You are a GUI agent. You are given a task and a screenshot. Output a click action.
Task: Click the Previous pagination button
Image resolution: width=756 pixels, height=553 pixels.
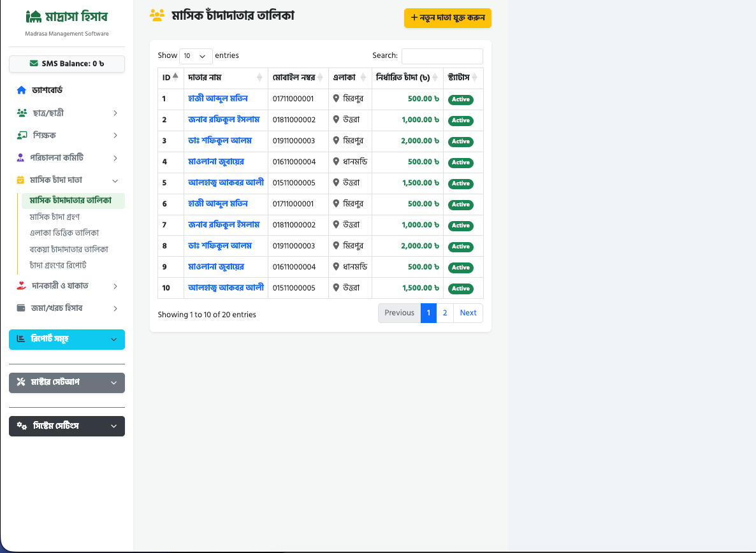tap(399, 313)
